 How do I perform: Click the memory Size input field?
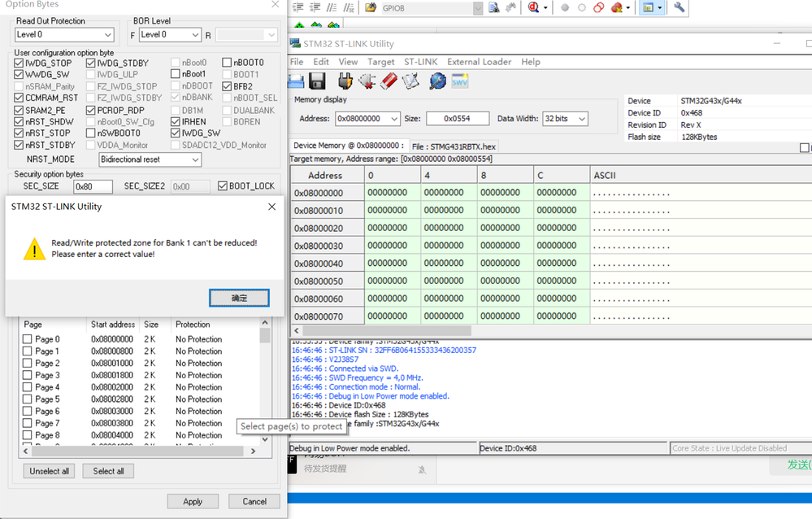458,119
